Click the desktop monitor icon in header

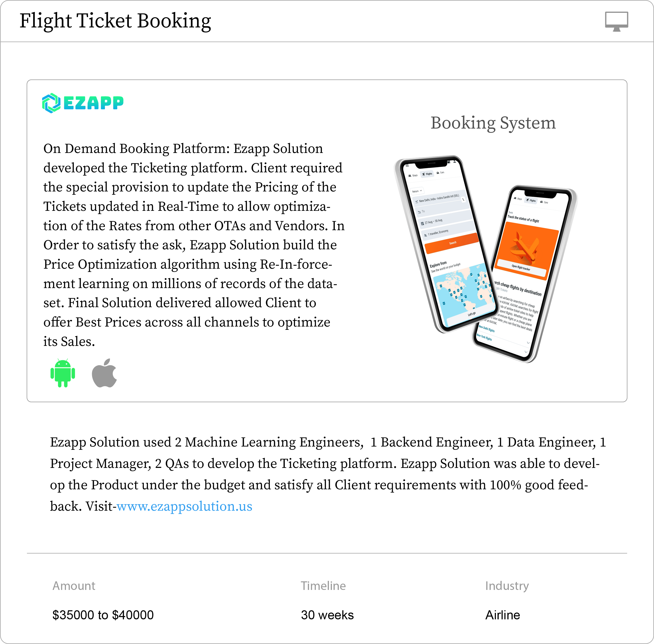coord(616,21)
